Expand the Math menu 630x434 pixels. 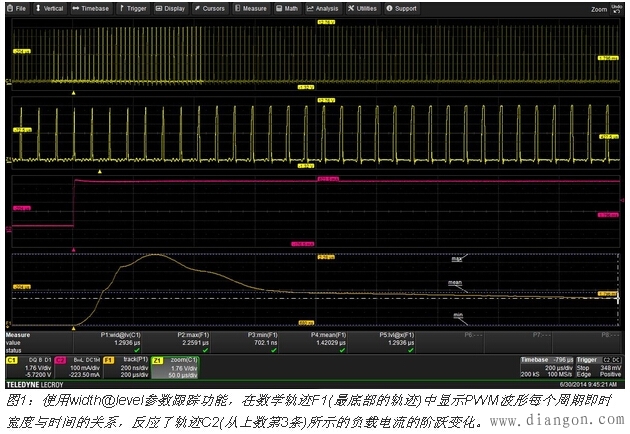[x=288, y=8]
